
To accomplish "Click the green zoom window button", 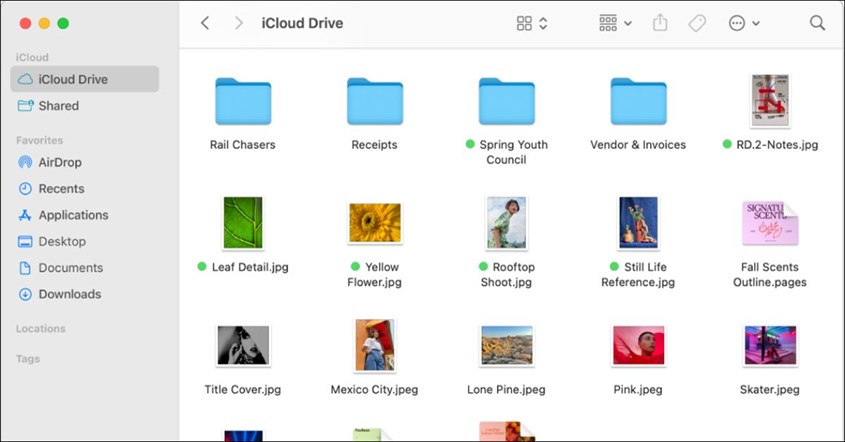I will 63,23.
